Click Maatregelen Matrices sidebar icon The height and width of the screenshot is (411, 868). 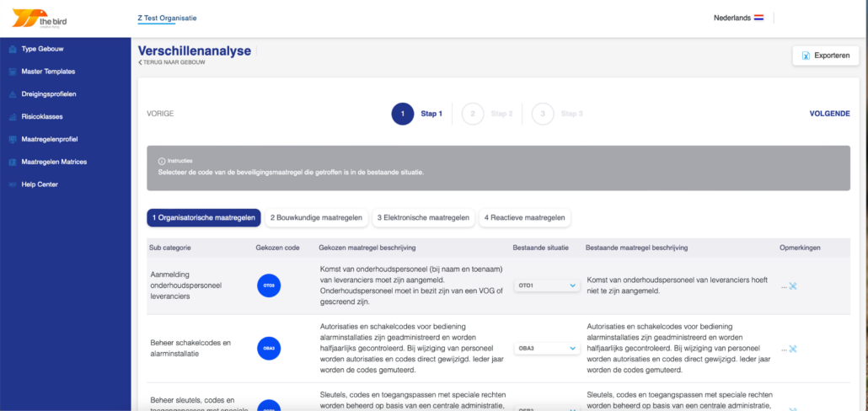12,162
